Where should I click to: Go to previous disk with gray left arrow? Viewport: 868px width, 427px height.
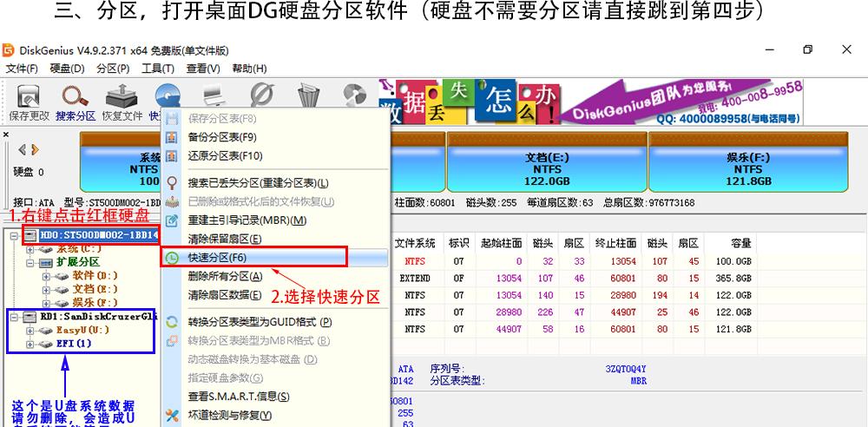[23, 149]
